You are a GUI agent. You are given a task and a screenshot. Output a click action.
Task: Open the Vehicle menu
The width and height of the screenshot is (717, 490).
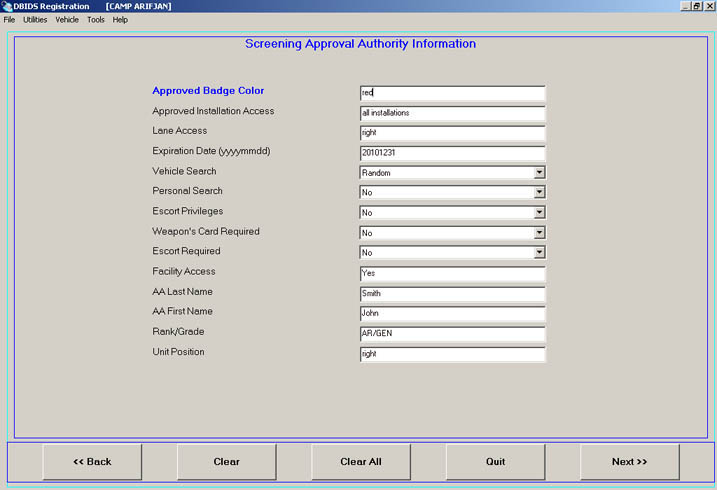(x=67, y=19)
